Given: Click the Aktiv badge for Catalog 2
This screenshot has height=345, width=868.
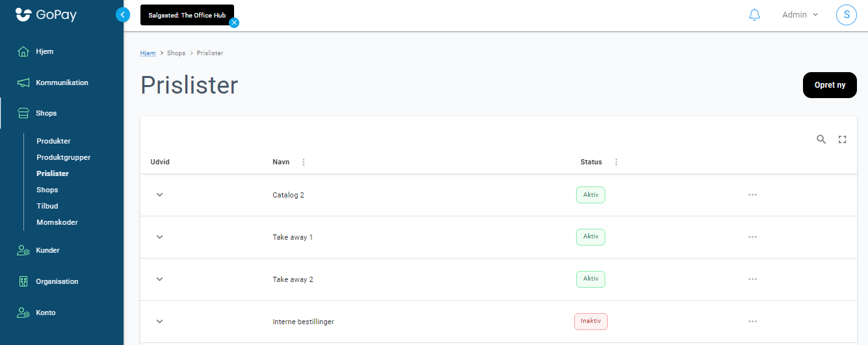Looking at the screenshot, I should click(x=590, y=195).
